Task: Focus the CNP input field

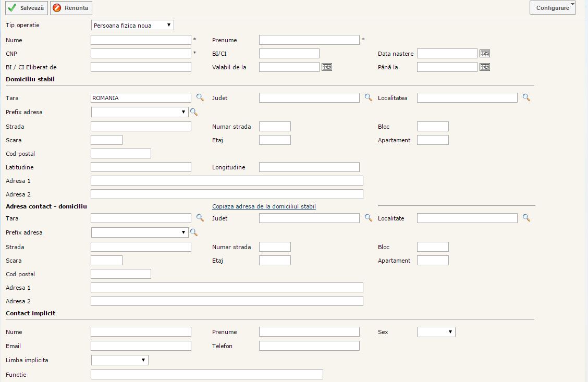Action: point(141,53)
